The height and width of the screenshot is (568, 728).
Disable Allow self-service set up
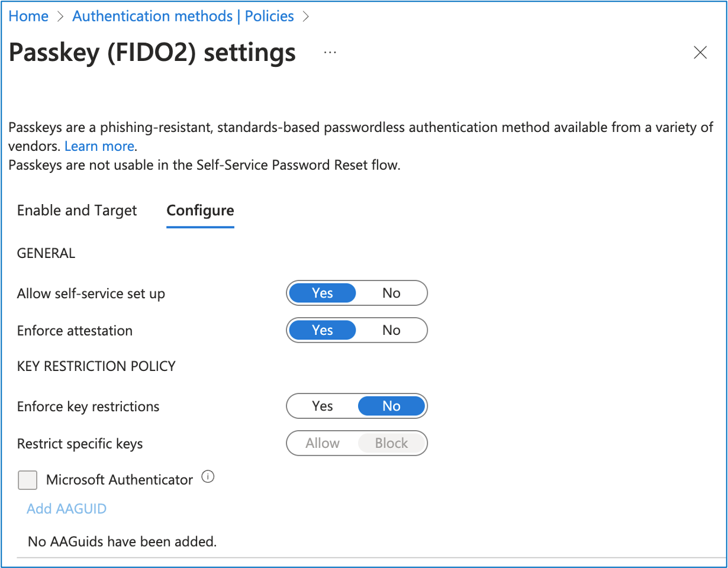(x=392, y=293)
